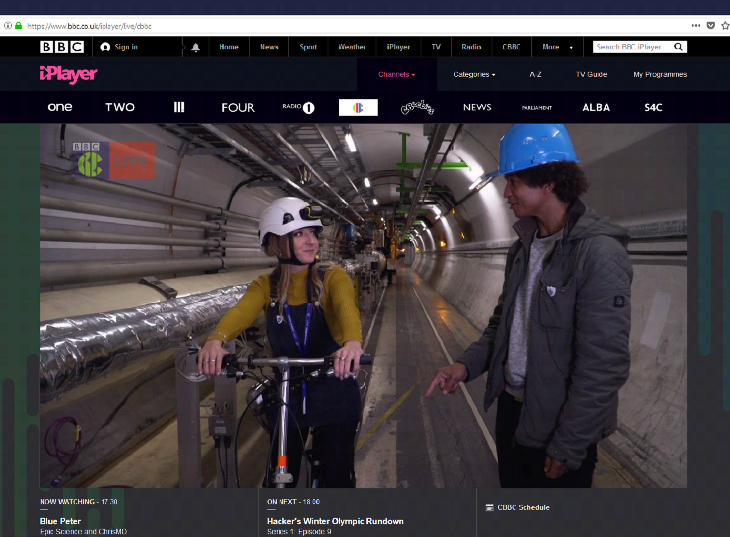Click the Pocket save icon
The height and width of the screenshot is (537, 730).
point(710,26)
